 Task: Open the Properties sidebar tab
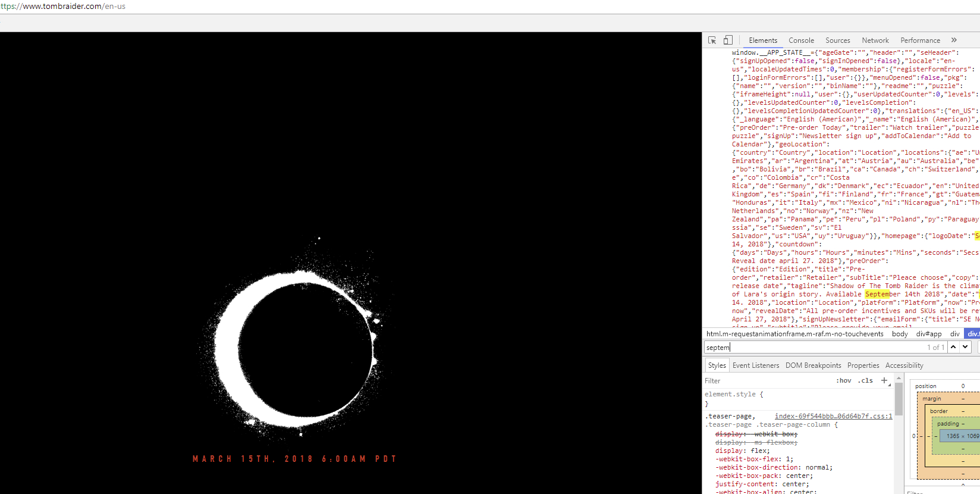pyautogui.click(x=863, y=365)
